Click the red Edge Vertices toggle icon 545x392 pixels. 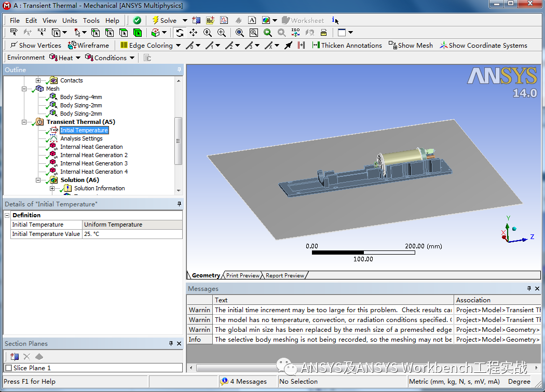301,46
